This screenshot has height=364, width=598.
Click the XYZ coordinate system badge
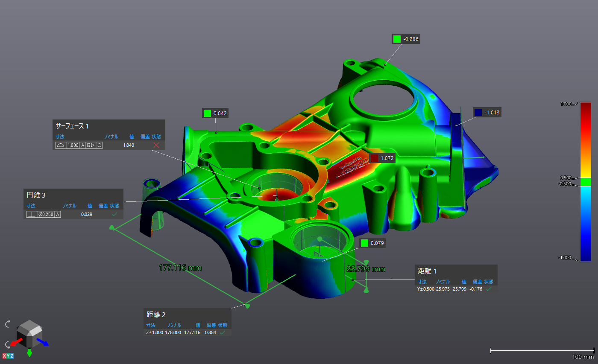8,356
